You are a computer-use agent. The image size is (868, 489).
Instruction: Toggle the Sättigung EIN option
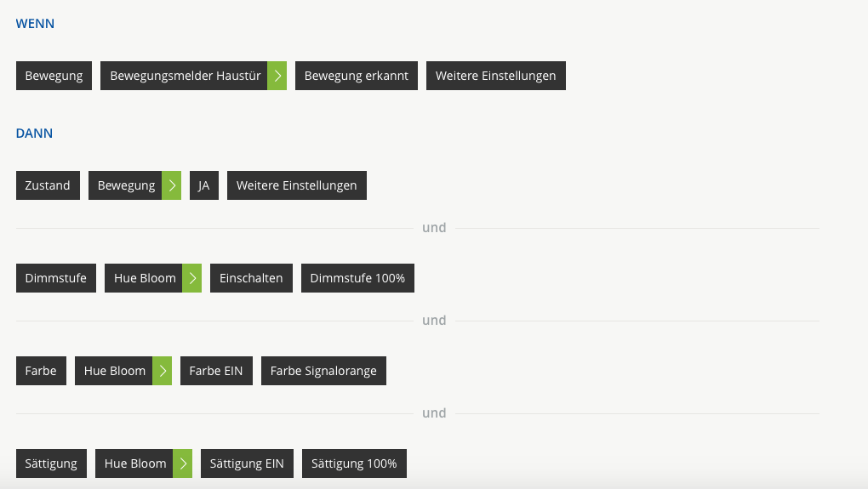coord(247,463)
